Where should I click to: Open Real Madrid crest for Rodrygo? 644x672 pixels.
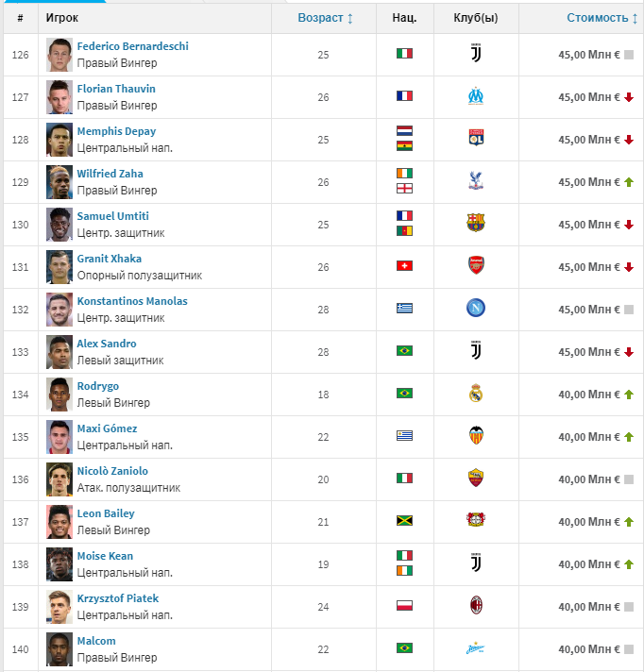click(x=476, y=393)
